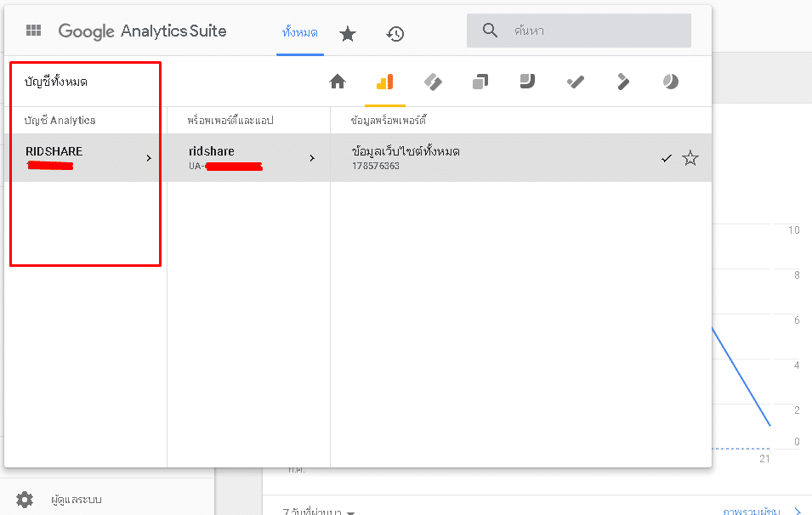Click the search magnifier icon
Screen dimensions: 812x515
[490, 31]
